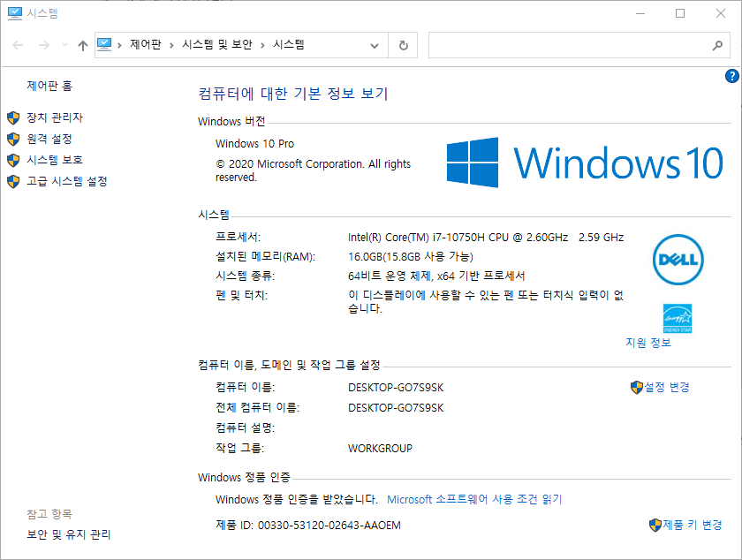Click the shield icon beside 제품 키 변경
This screenshot has height=560, width=742.
(x=655, y=525)
